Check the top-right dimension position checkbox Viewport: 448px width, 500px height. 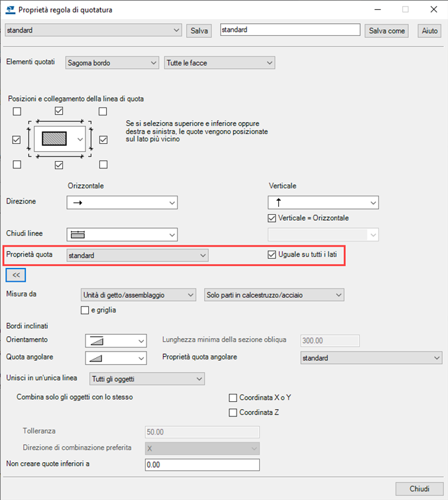click(x=103, y=111)
